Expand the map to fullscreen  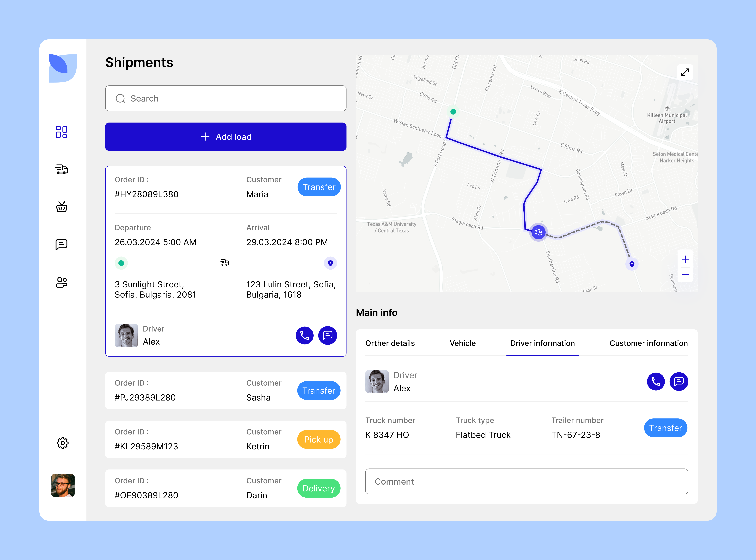[x=685, y=72]
